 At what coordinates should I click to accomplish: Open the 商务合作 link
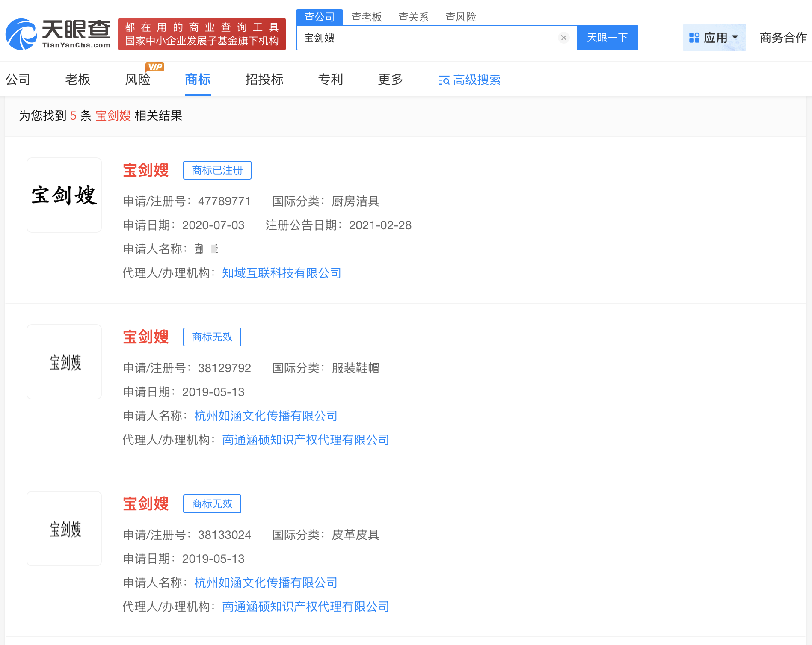(x=783, y=38)
